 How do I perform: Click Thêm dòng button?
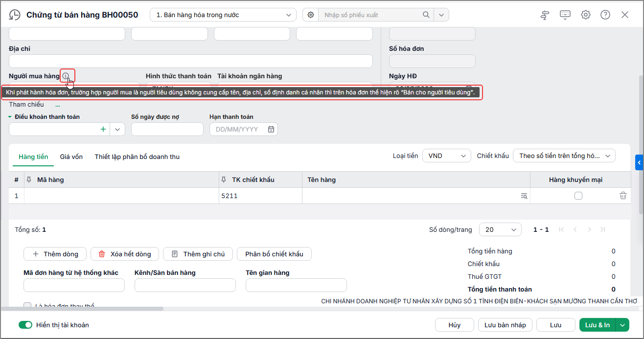(x=55, y=254)
